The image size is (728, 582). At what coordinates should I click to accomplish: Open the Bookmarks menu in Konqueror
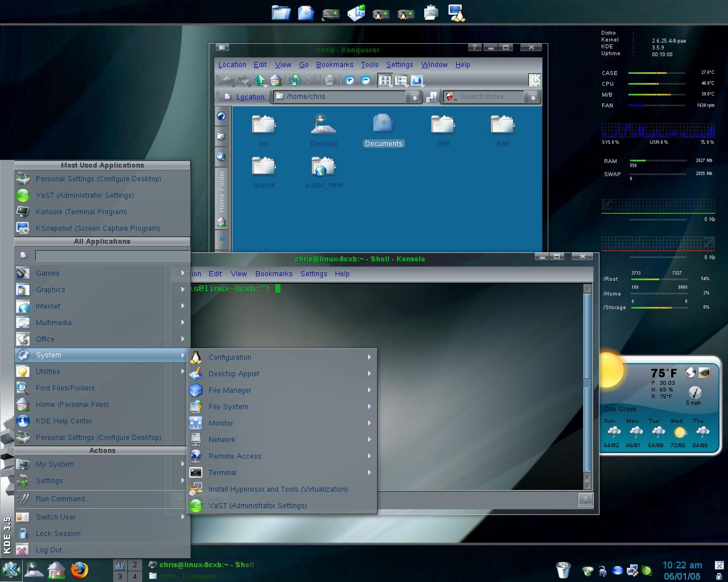click(x=334, y=65)
